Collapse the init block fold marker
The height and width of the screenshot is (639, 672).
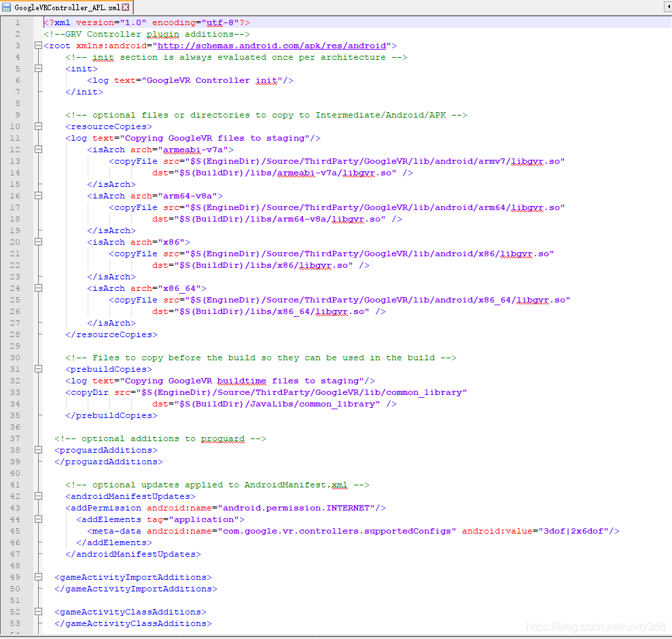(x=38, y=69)
